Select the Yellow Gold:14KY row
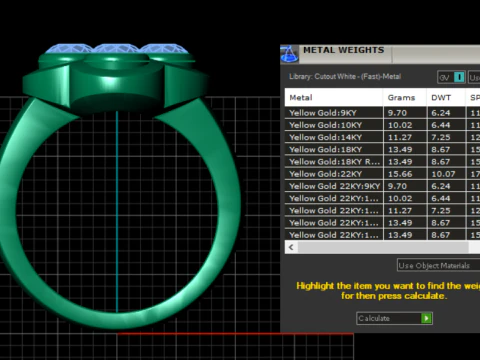480x360 pixels. click(382, 137)
